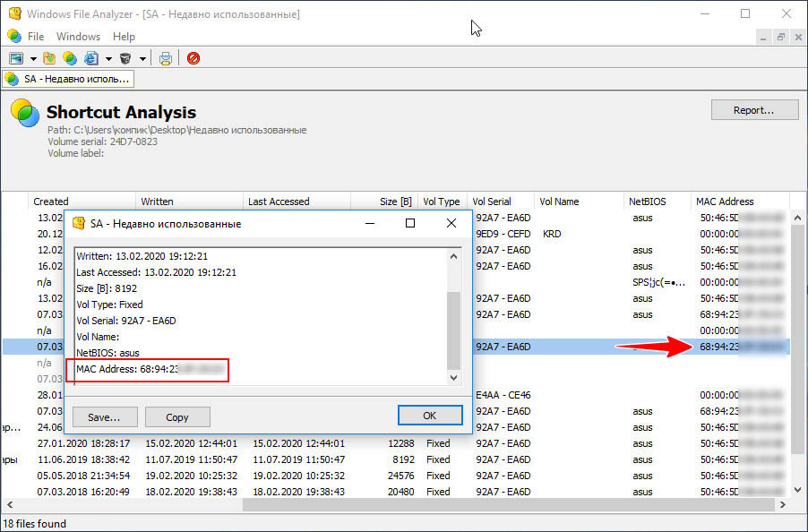This screenshot has width=808, height=532.
Task: Minimize the inner MDI child window
Action: point(763,37)
